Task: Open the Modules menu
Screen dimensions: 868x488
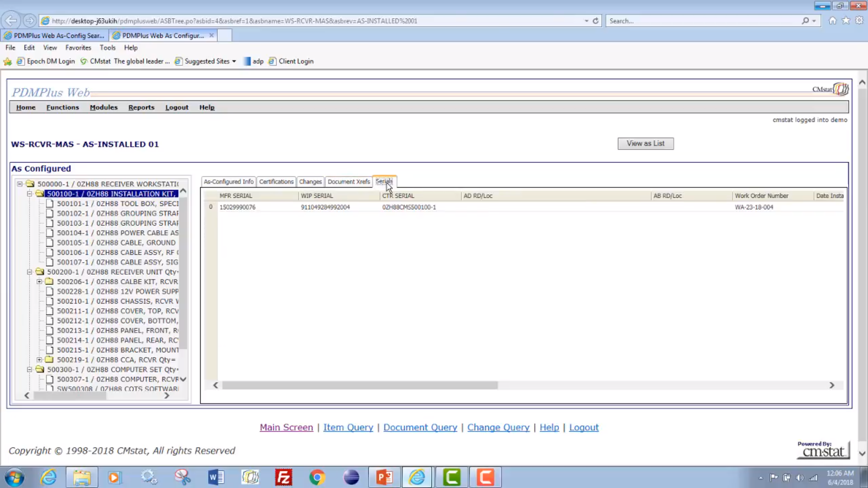Action: pos(104,108)
